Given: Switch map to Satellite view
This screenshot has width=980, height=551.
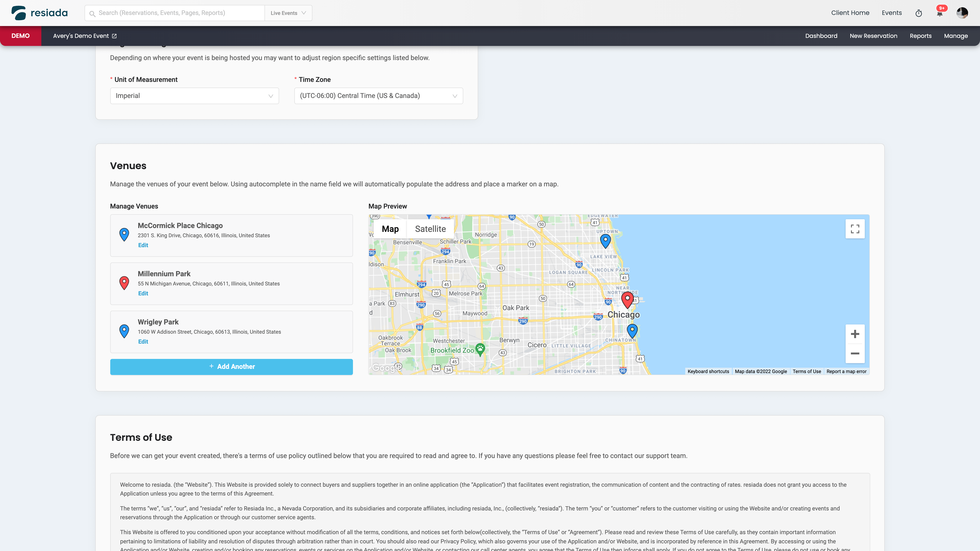Looking at the screenshot, I should click(x=430, y=229).
